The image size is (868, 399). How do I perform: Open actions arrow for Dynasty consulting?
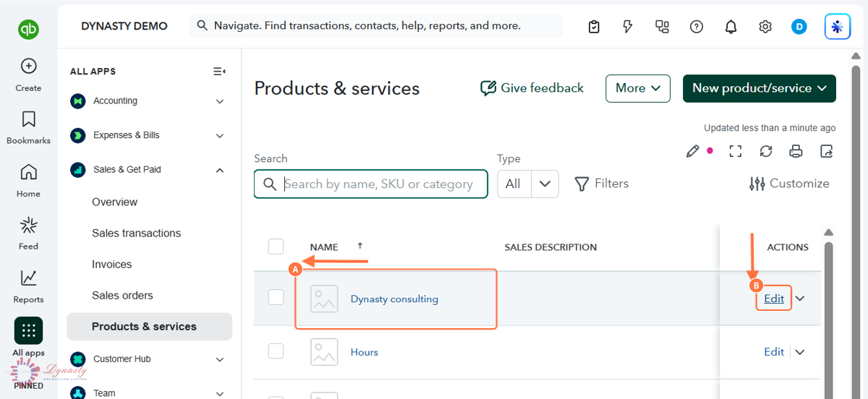pos(800,299)
